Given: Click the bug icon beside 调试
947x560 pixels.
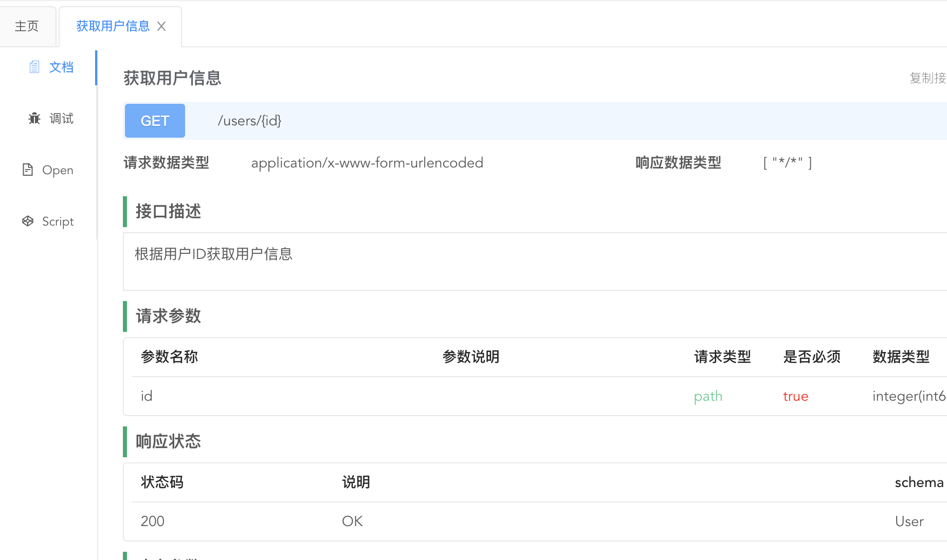Looking at the screenshot, I should coord(34,119).
